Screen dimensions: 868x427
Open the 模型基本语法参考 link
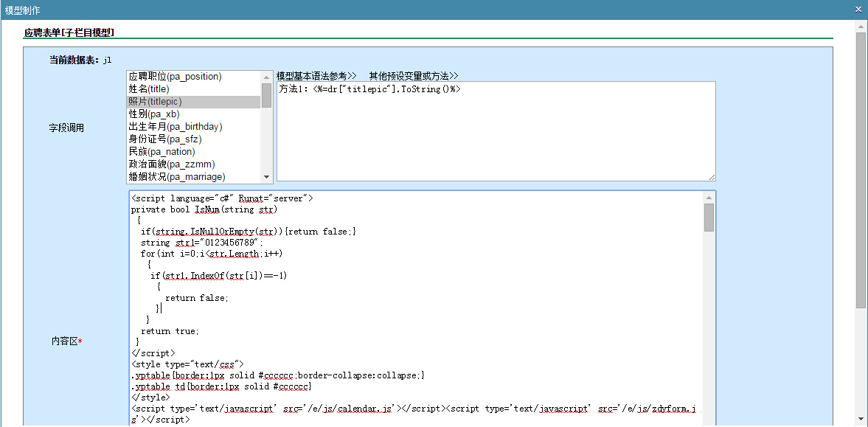click(316, 76)
